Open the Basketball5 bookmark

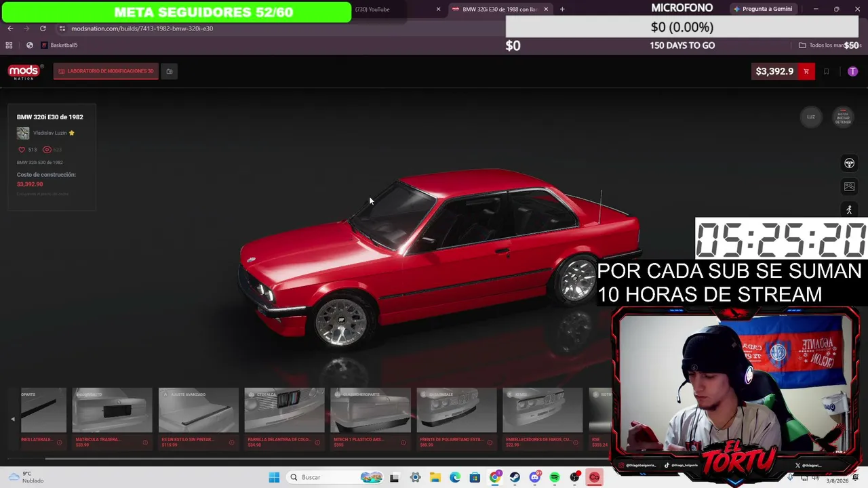pos(60,45)
